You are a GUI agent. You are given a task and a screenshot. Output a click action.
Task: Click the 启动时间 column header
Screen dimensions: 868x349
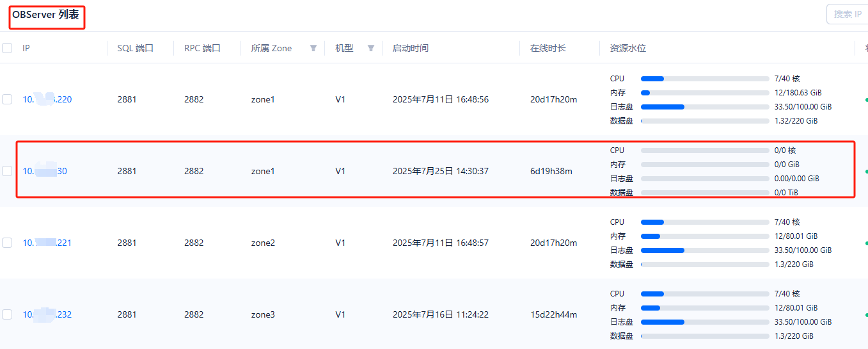coord(411,48)
